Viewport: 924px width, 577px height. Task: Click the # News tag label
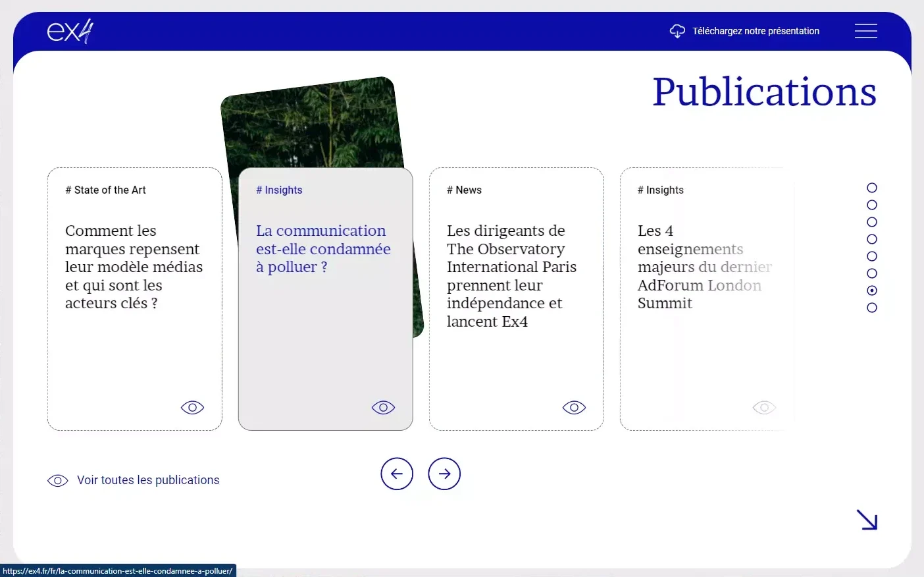pos(464,190)
